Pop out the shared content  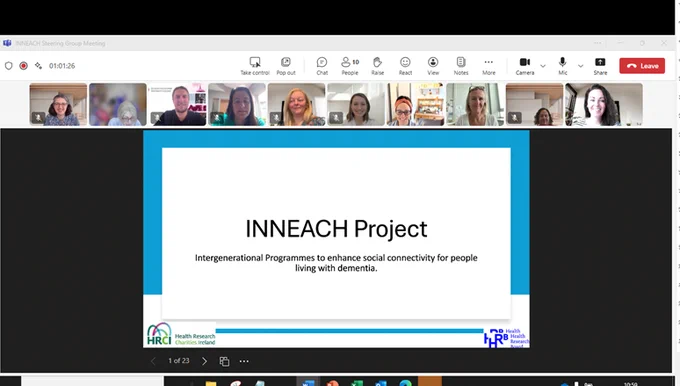pyautogui.click(x=286, y=66)
